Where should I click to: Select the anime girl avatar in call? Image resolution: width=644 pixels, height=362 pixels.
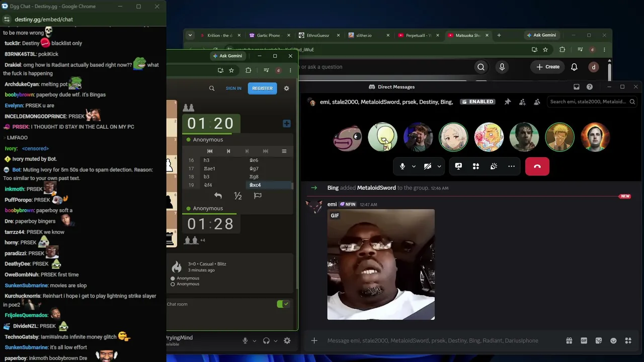[453, 137]
